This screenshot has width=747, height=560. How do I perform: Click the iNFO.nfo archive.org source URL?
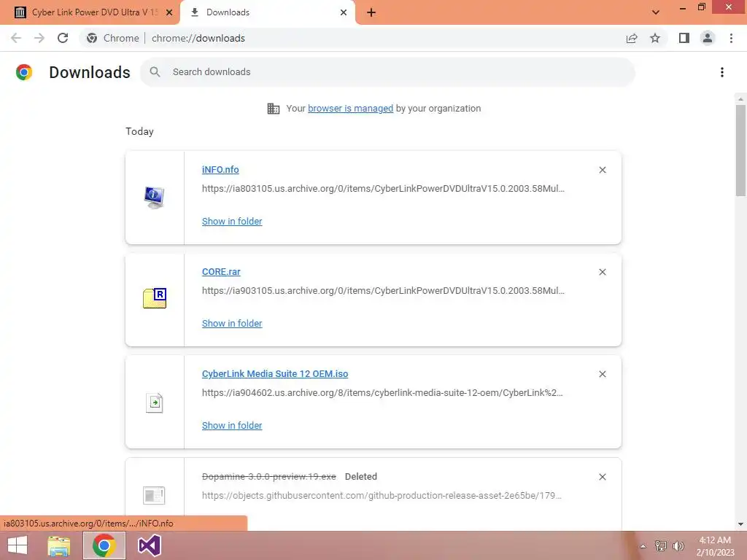[383, 189]
